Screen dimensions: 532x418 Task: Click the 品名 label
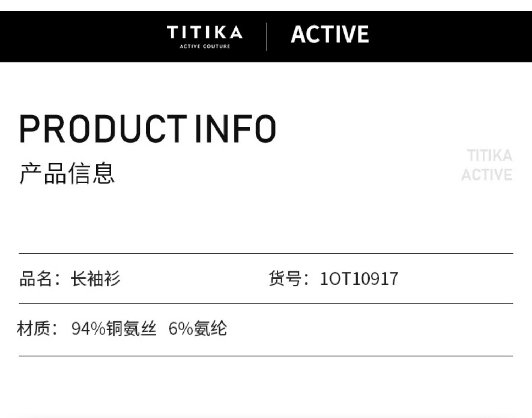tap(36, 279)
